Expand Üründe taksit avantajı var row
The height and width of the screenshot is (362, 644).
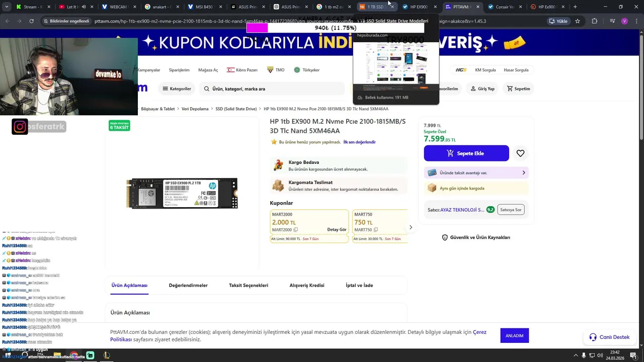point(476,172)
